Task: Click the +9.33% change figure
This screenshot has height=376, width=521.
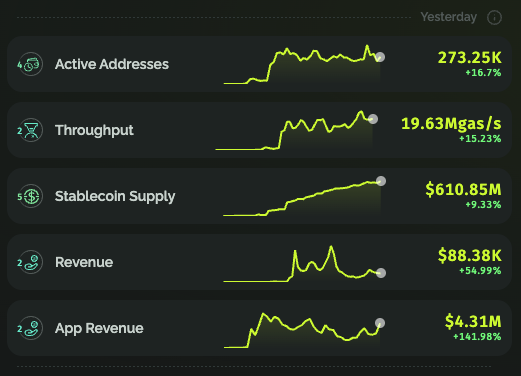Action: 483,205
